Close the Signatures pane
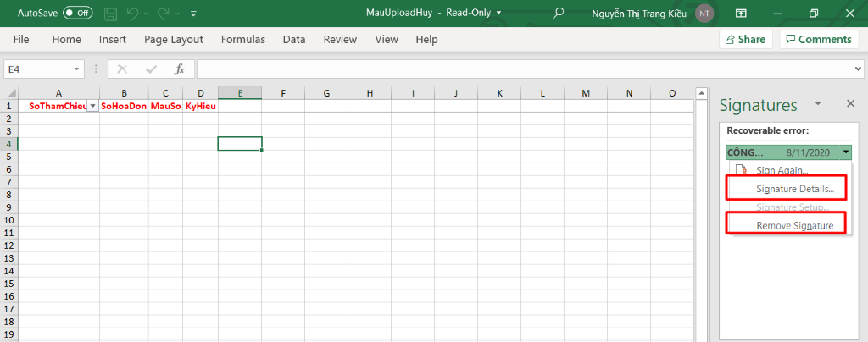 (x=850, y=103)
